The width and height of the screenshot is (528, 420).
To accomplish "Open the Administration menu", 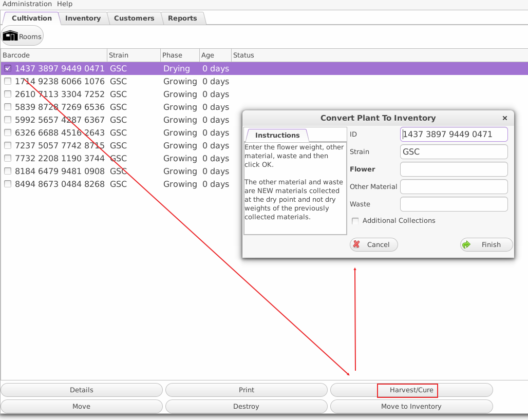I will coord(27,4).
